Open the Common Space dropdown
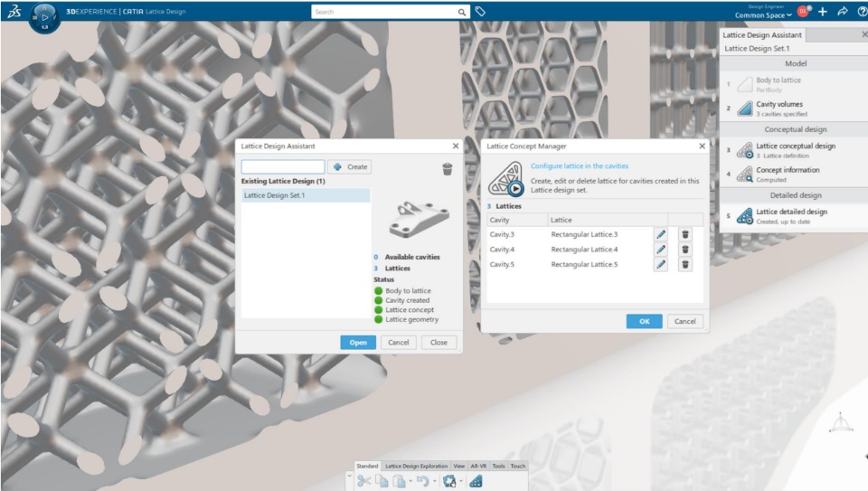Screen dimensions: 868x491 763,15
